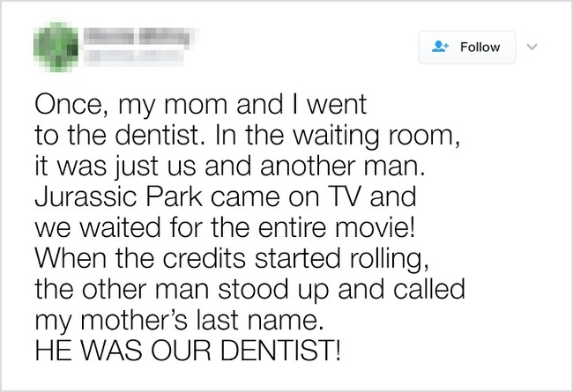Click the line 'to the dentist. In the waiting room,'

(247, 137)
